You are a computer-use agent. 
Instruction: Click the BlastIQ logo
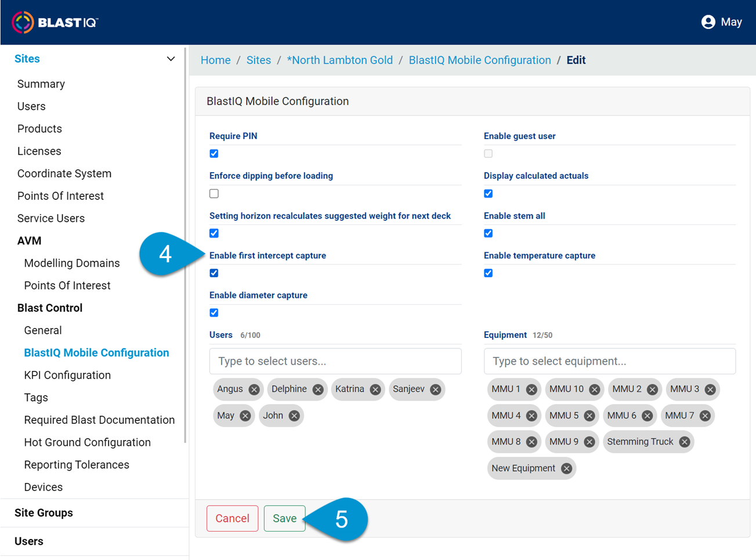pyautogui.click(x=55, y=22)
